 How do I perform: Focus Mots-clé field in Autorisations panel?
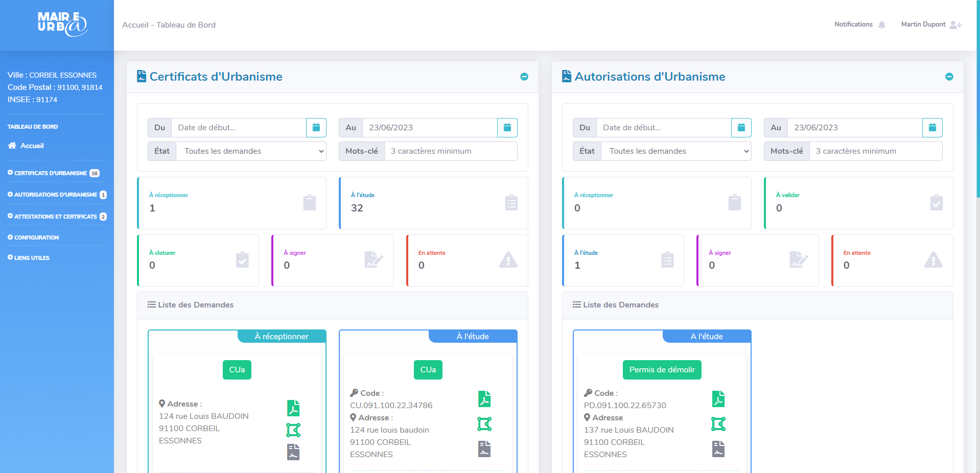click(x=876, y=151)
